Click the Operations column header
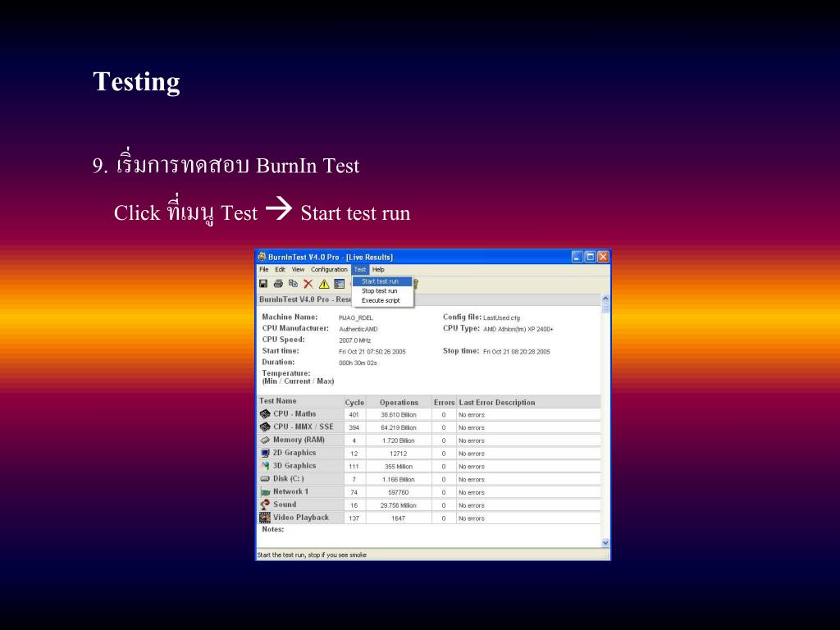Image resolution: width=840 pixels, height=630 pixels. point(399,403)
